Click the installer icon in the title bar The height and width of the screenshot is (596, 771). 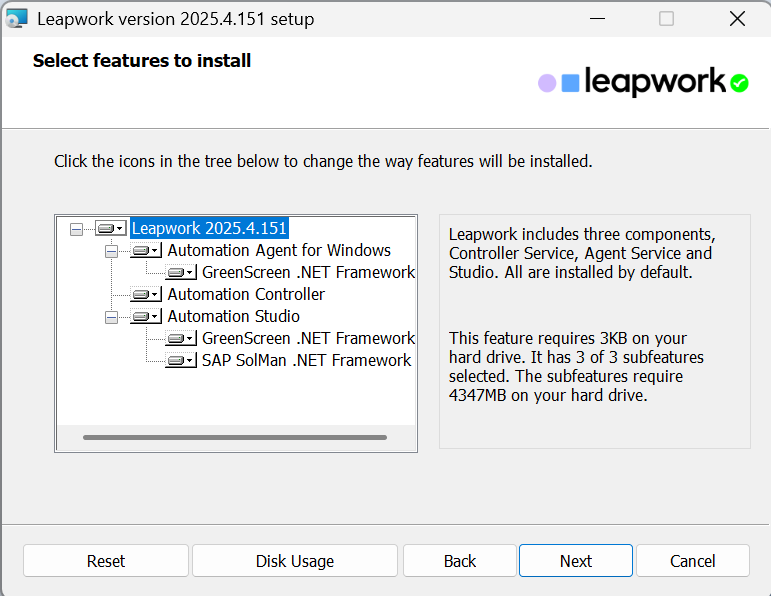coord(17,18)
